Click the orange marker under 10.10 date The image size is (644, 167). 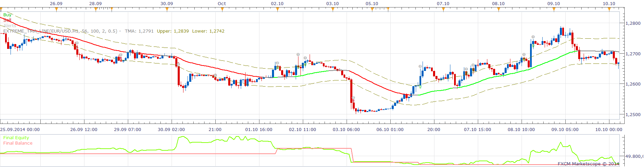609,10
